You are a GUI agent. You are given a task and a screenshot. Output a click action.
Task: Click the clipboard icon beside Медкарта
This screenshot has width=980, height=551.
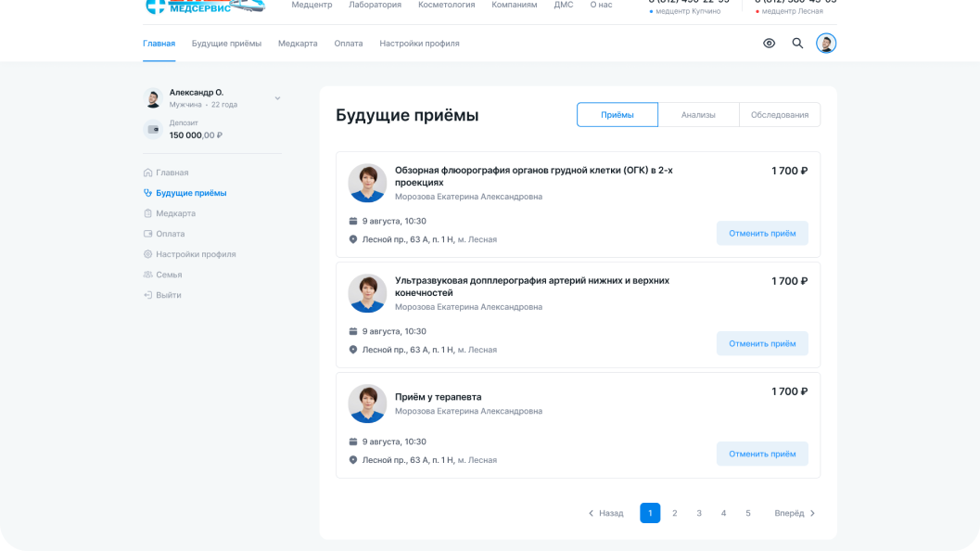click(x=147, y=213)
